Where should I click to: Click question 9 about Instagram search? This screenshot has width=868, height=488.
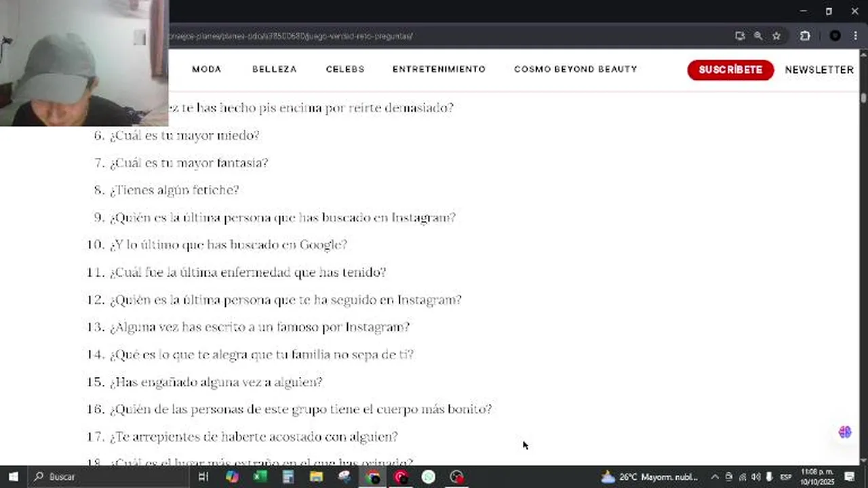pyautogui.click(x=283, y=218)
